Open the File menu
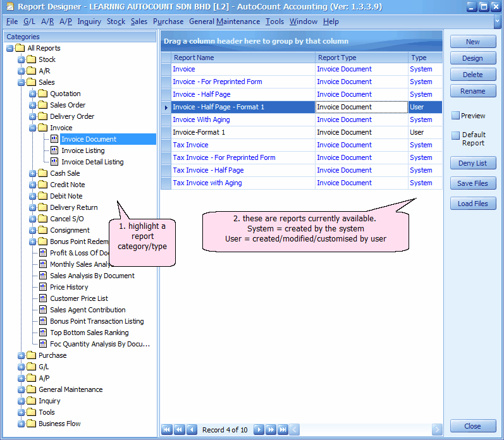The height and width of the screenshot is (440, 504). tap(12, 21)
